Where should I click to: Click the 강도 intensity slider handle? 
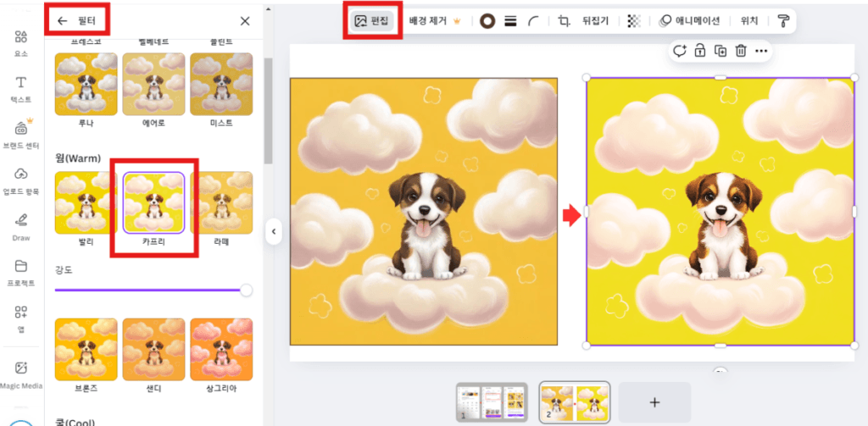(246, 290)
